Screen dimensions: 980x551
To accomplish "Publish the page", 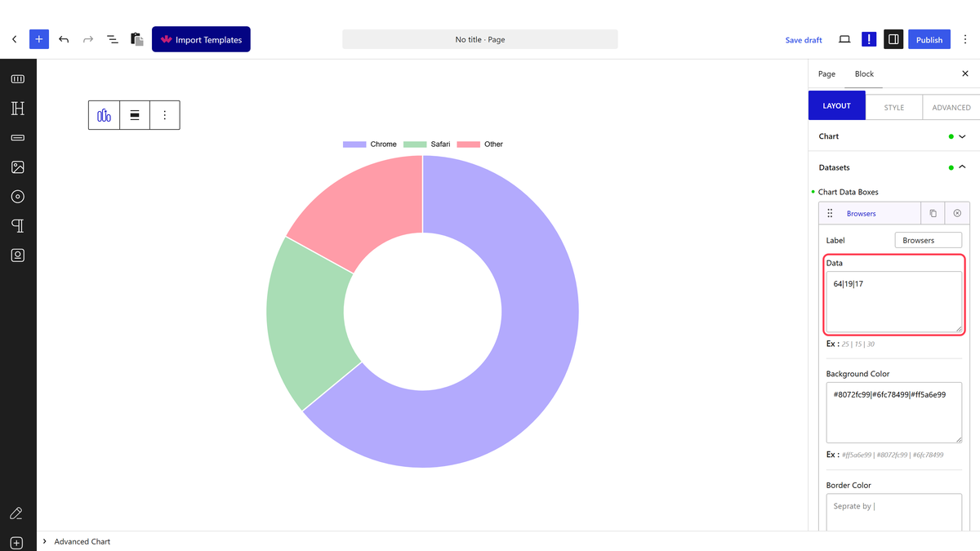I will click(x=929, y=39).
